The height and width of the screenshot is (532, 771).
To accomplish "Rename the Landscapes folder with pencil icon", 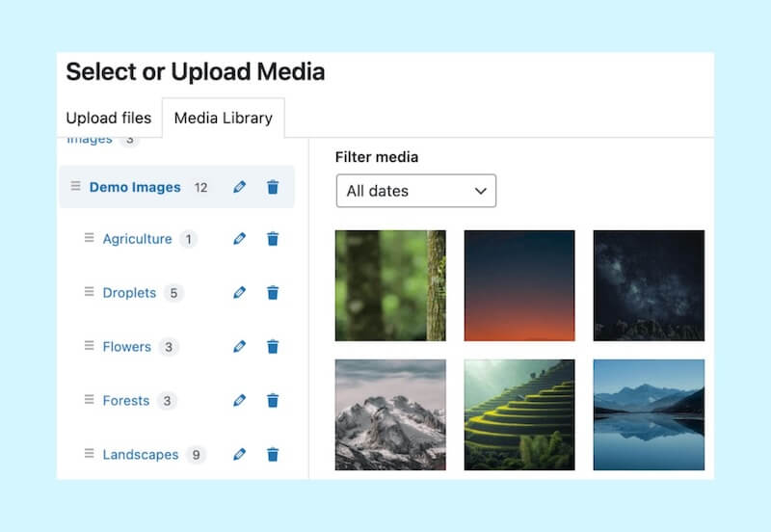I will click(240, 455).
